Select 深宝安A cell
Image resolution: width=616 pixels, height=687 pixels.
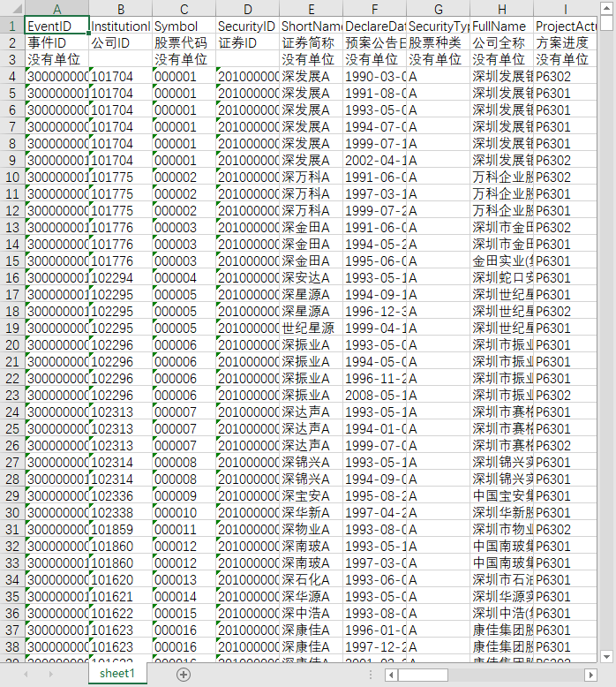(x=312, y=496)
